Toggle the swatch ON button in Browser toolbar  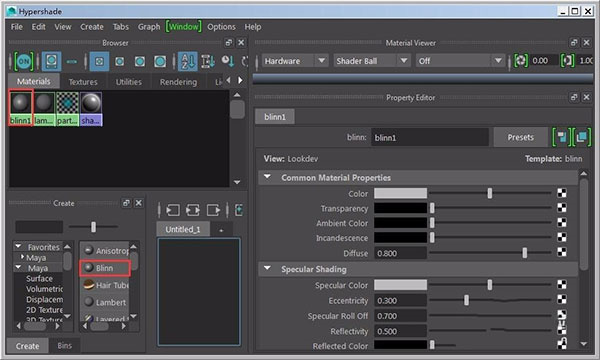pos(24,61)
